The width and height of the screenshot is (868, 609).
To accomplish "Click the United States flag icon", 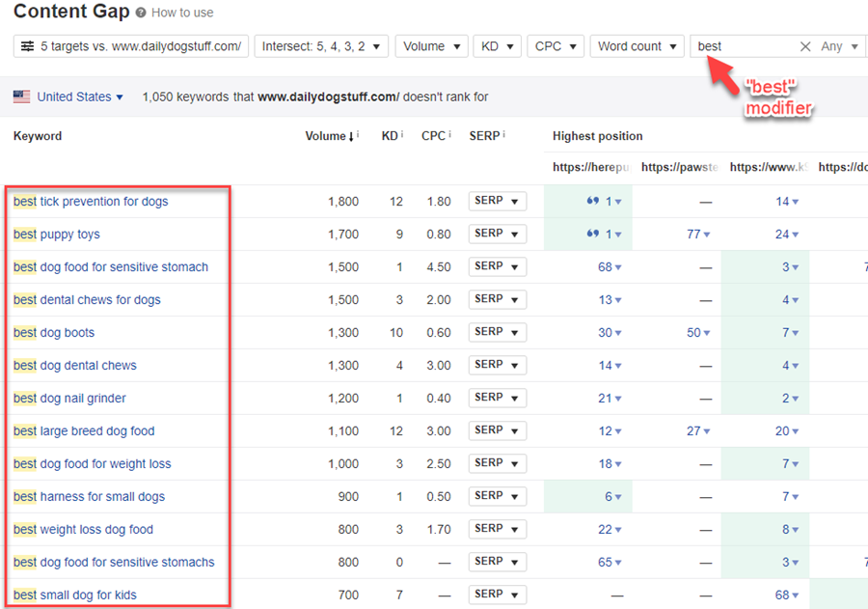I will click(x=21, y=97).
